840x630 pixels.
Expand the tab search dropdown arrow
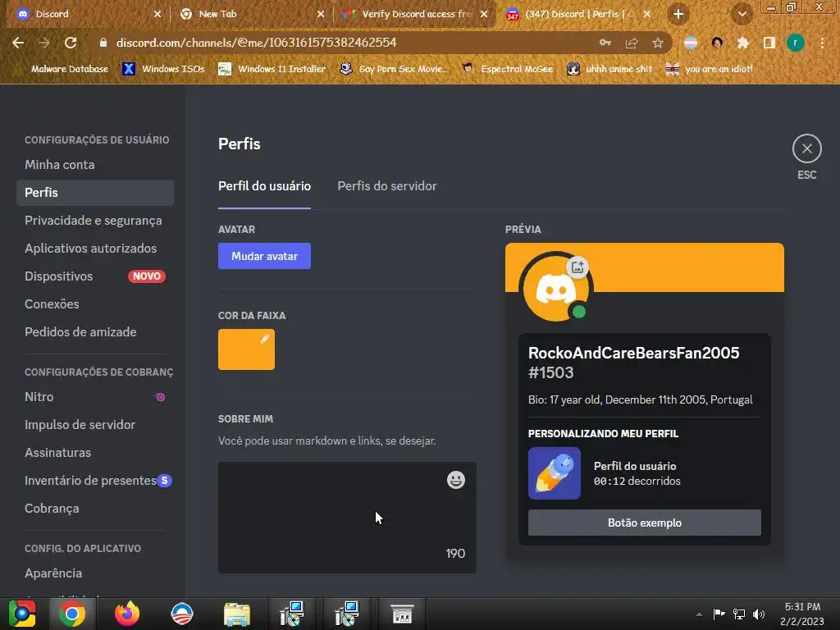(742, 15)
